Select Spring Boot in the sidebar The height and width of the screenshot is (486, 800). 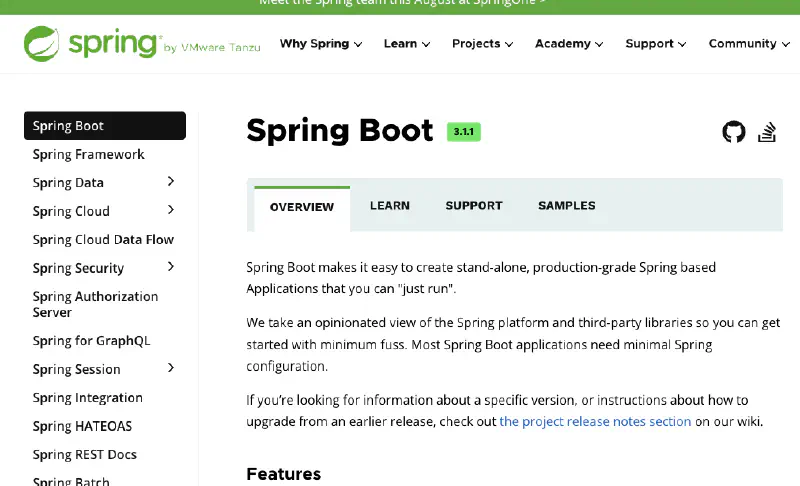[x=105, y=125]
